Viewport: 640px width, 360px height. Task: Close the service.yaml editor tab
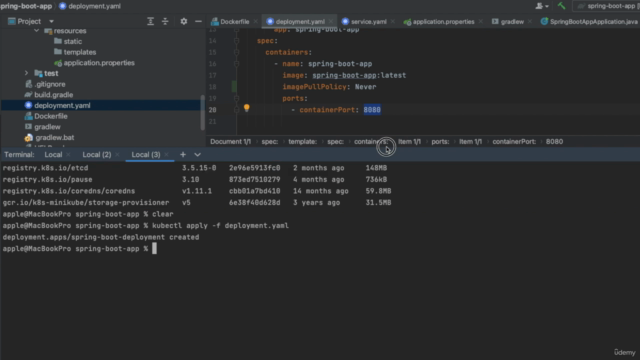pos(393,22)
